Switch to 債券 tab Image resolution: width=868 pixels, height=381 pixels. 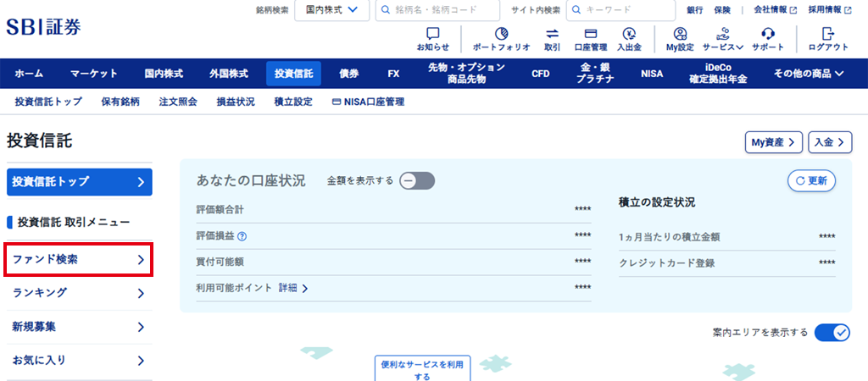click(x=348, y=74)
